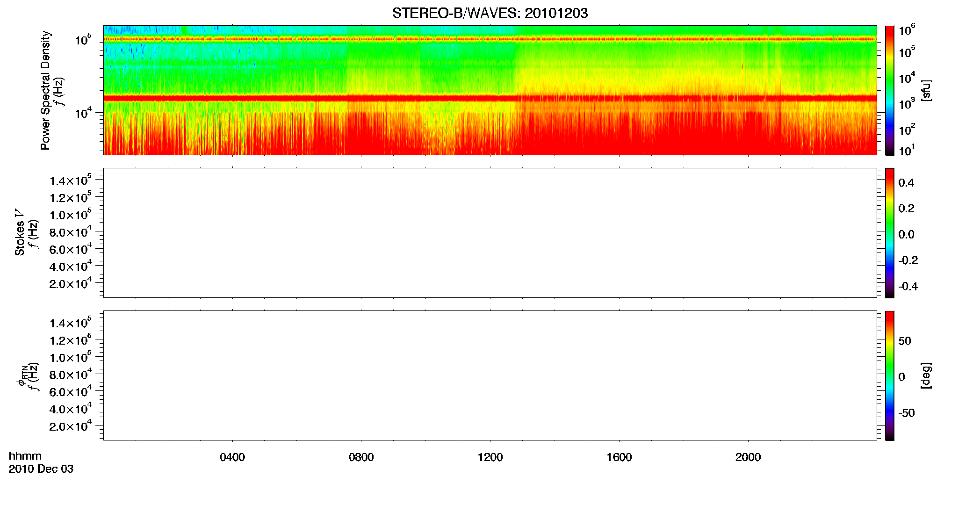Click the Stokes V axis title
The image size is (980, 505).
click(x=20, y=232)
